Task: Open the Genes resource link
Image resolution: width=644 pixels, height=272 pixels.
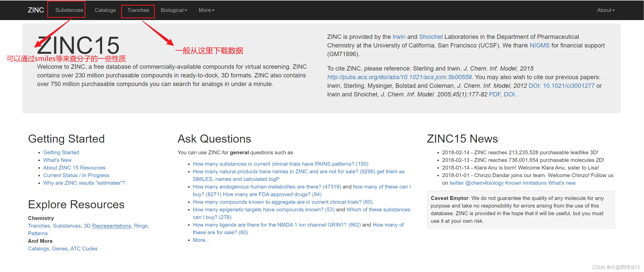Action: (60, 249)
